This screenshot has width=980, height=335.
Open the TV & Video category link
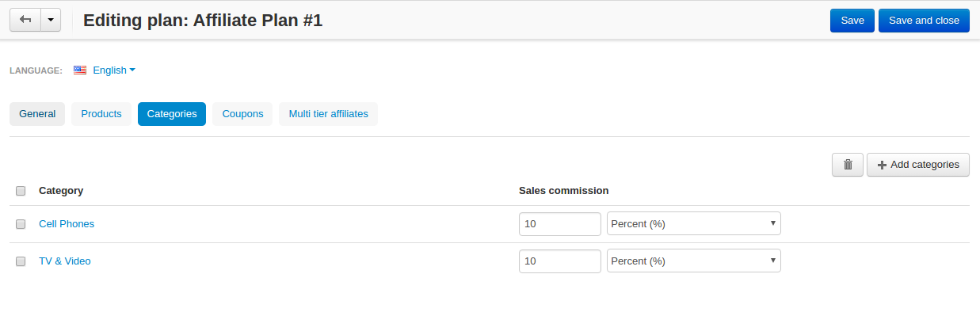65,261
